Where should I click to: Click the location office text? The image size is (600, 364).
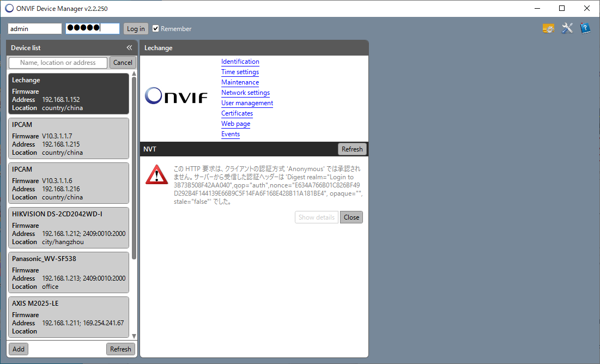coord(50,287)
